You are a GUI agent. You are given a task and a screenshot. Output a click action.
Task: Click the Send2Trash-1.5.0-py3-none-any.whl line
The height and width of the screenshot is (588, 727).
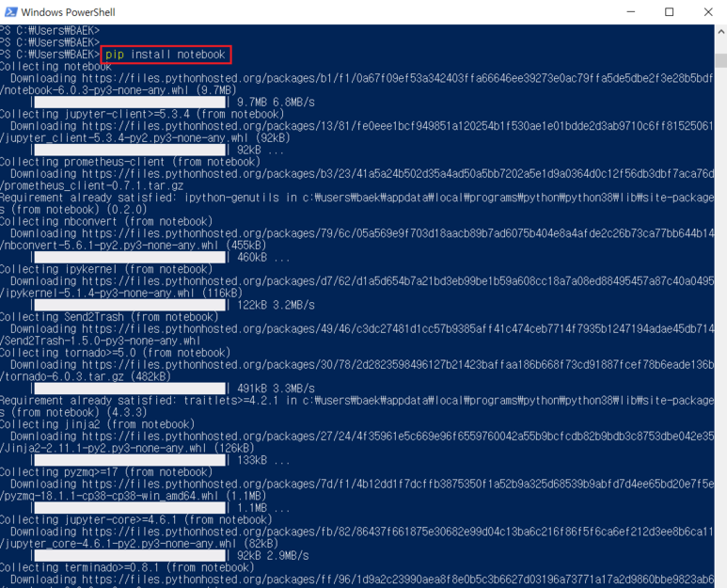click(100, 341)
